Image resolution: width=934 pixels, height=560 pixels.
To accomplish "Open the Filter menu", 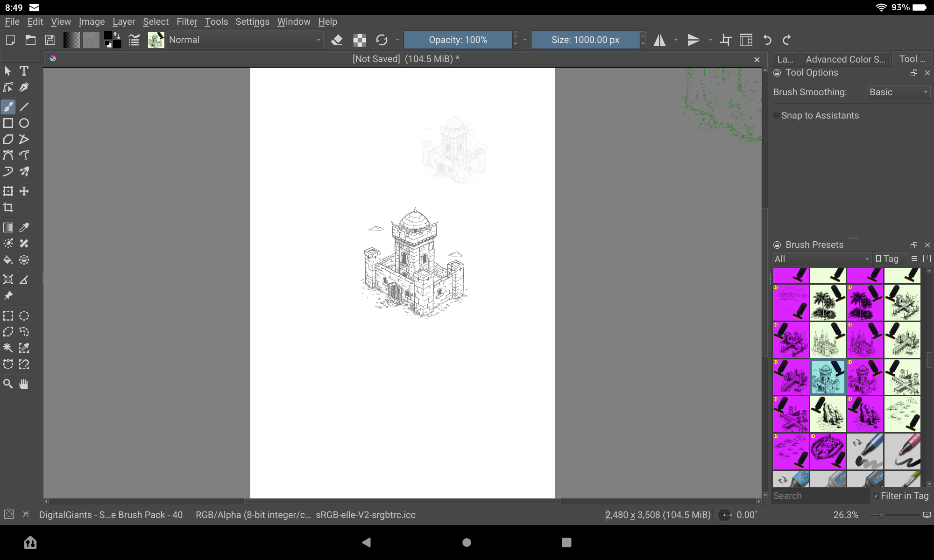I will pos(187,21).
